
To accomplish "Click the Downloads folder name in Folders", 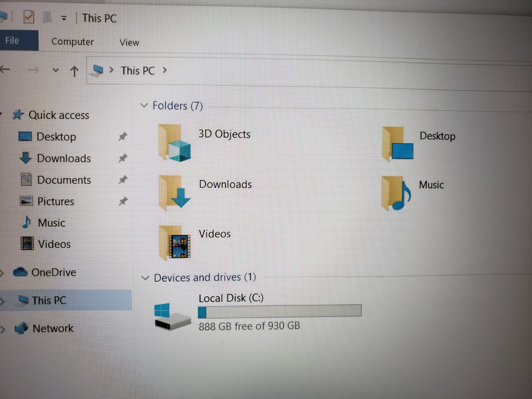I will click(225, 184).
